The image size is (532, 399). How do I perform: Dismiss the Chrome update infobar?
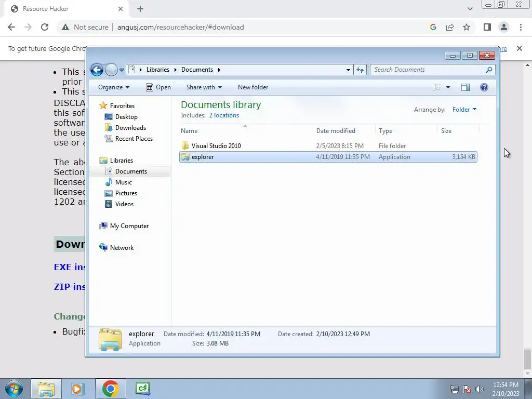tap(519, 48)
